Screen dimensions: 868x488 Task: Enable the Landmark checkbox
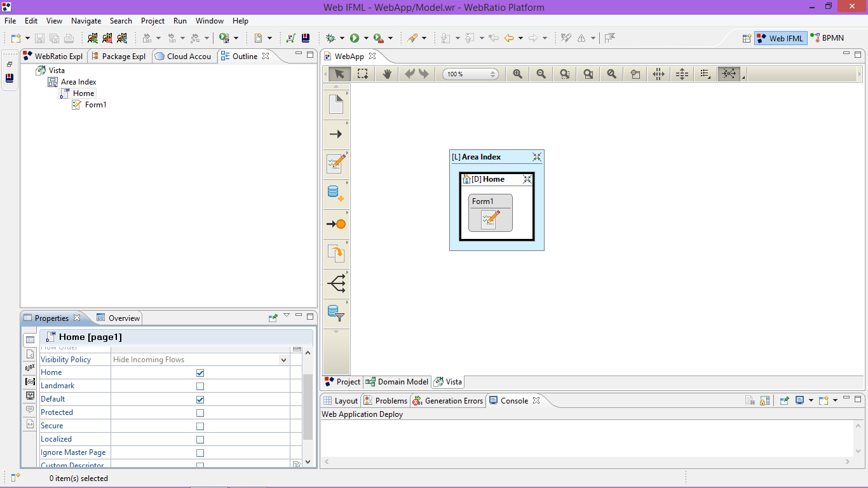coord(200,386)
